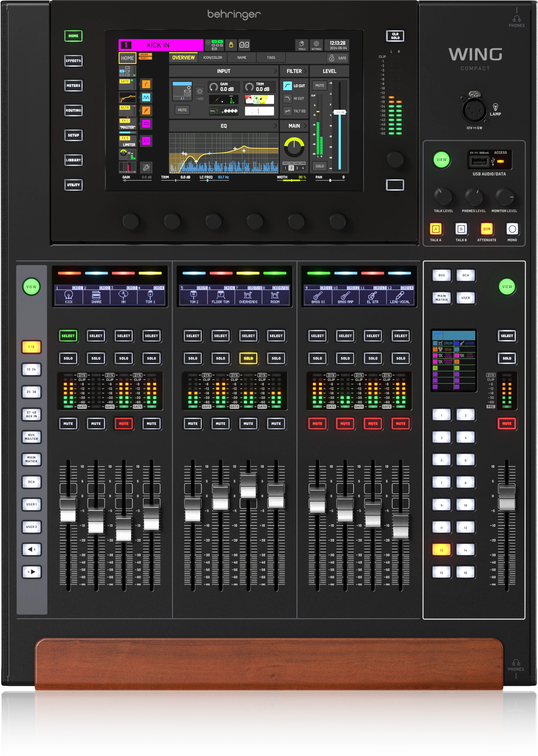Open the Tools clipboard icon
This screenshot has width=538, height=756.
point(301,45)
